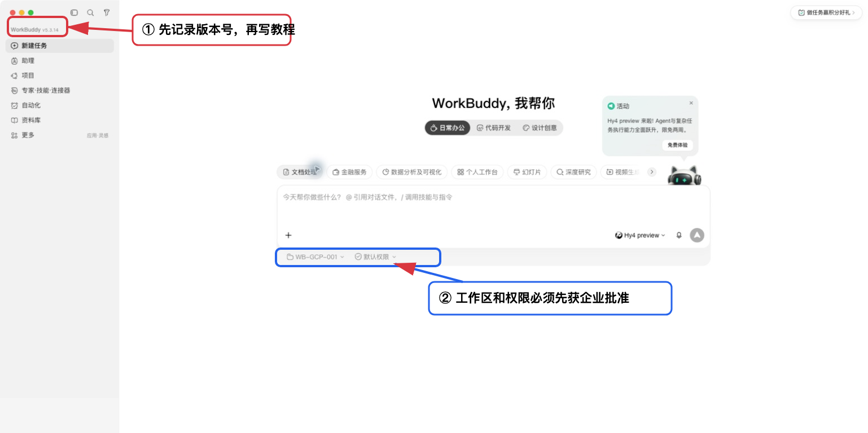
Task: Show more category chips with right arrow
Action: point(652,172)
